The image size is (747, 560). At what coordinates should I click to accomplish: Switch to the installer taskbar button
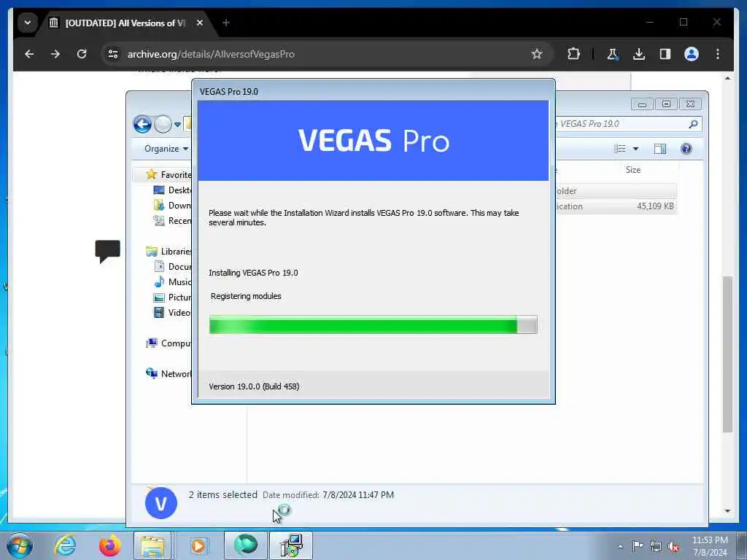(x=291, y=545)
